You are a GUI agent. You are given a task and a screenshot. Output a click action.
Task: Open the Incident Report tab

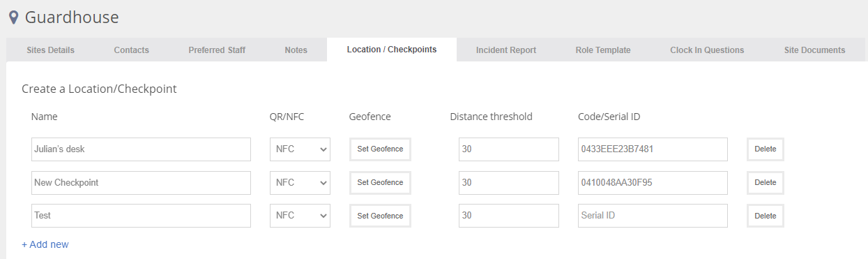click(506, 50)
